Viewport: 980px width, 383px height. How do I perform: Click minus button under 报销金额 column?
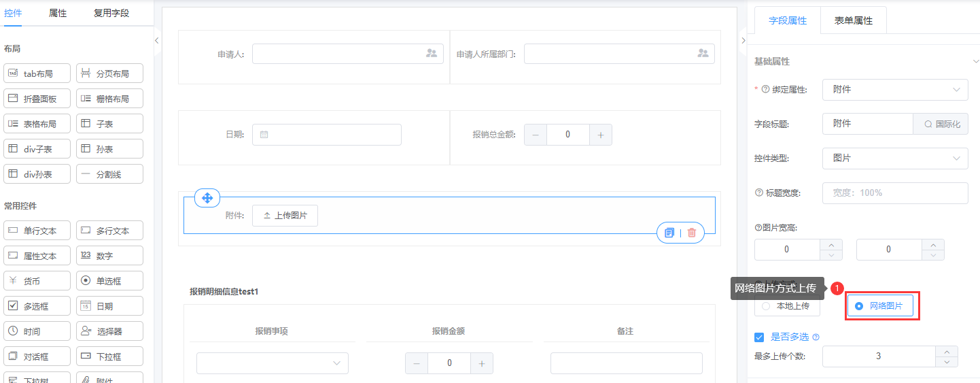[x=417, y=363]
